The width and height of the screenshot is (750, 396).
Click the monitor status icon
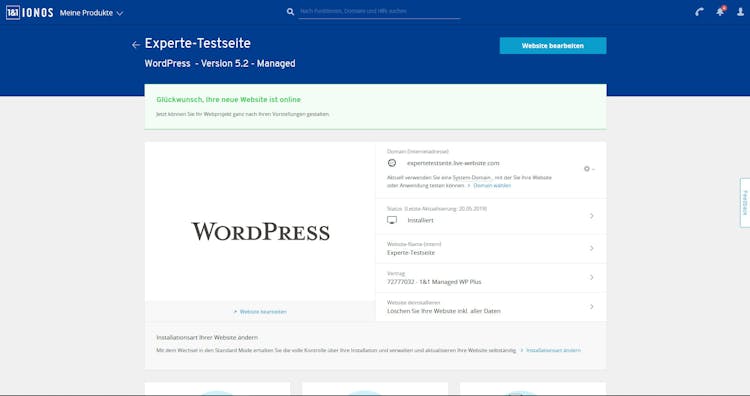[x=392, y=220]
